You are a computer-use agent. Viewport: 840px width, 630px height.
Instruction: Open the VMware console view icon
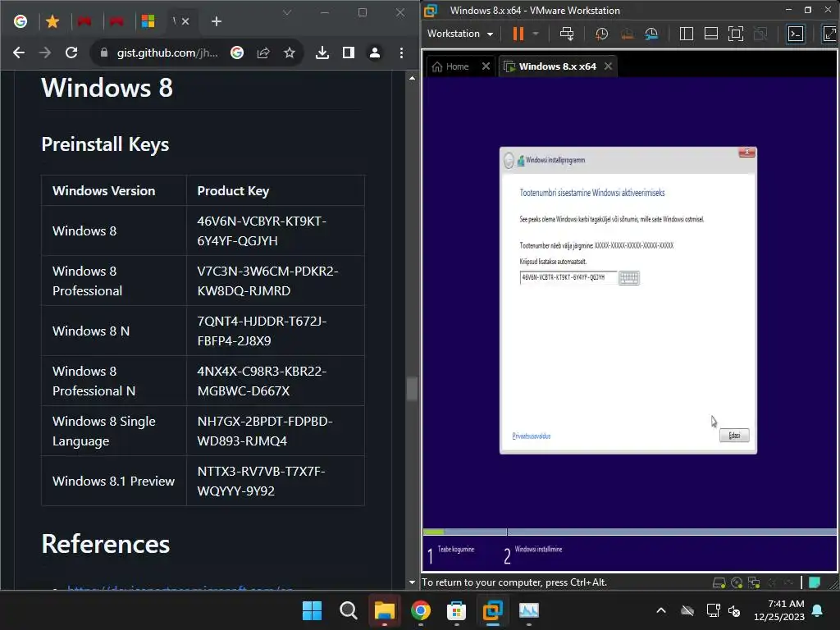pos(796,34)
